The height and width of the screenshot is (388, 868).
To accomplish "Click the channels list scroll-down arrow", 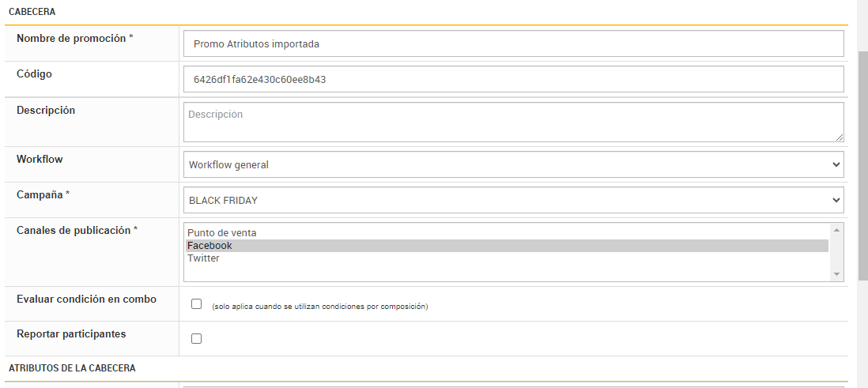I will [836, 274].
